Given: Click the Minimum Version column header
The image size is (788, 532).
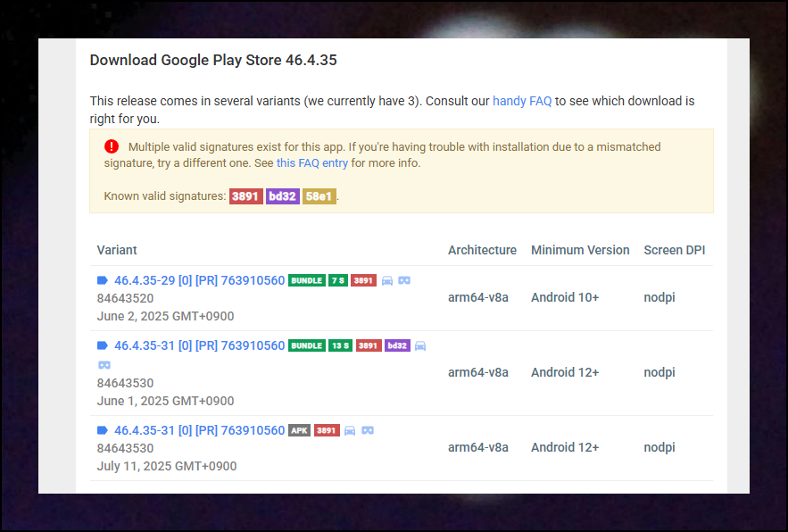Looking at the screenshot, I should [580, 250].
